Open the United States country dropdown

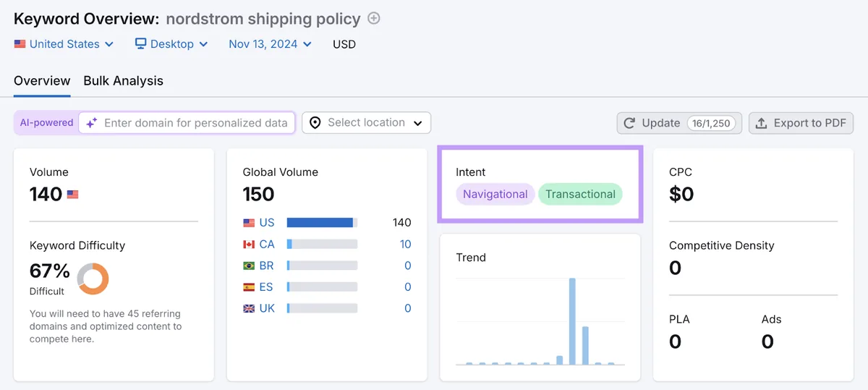(x=64, y=44)
